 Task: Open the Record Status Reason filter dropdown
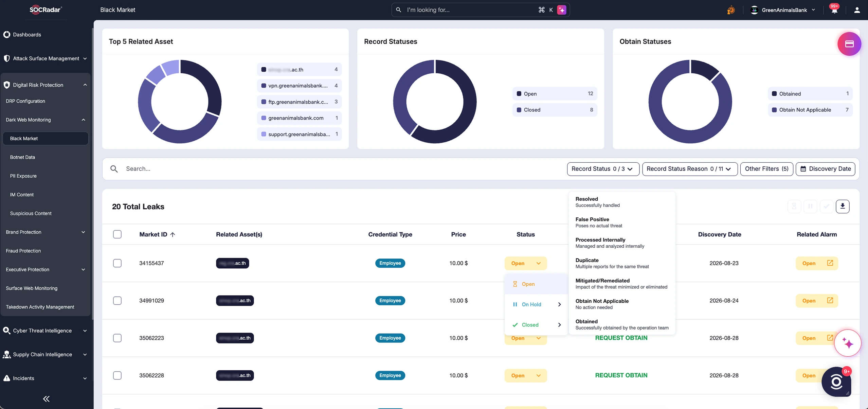(690, 169)
